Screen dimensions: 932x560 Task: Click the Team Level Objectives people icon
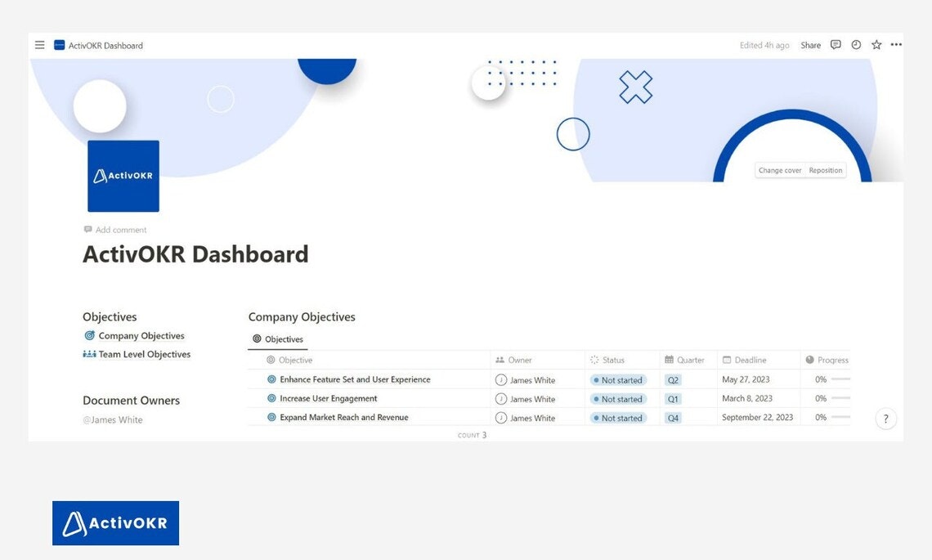[89, 354]
